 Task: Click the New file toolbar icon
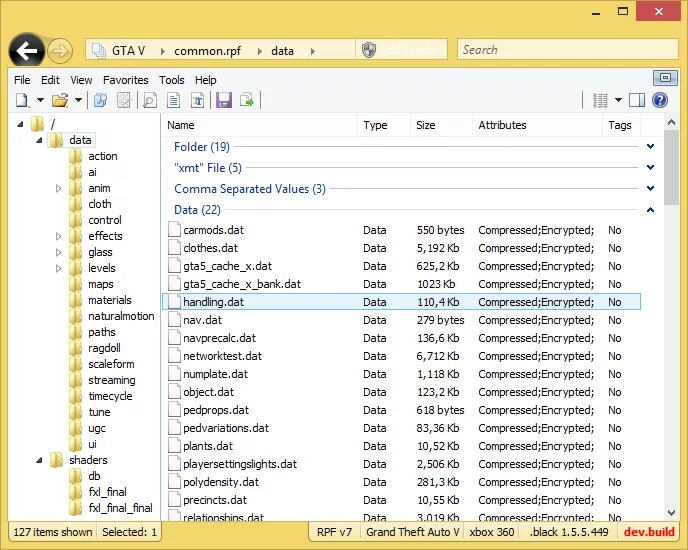point(22,101)
